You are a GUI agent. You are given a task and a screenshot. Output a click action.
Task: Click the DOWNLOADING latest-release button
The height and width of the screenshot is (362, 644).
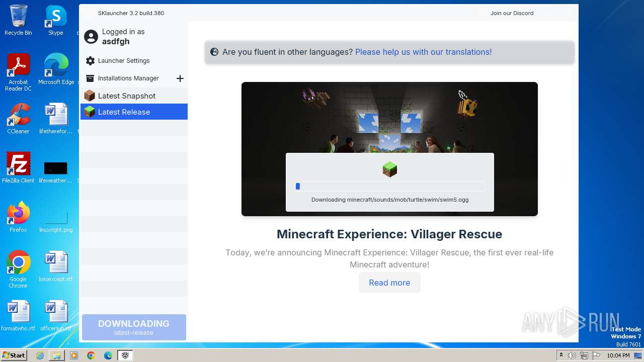pyautogui.click(x=134, y=327)
